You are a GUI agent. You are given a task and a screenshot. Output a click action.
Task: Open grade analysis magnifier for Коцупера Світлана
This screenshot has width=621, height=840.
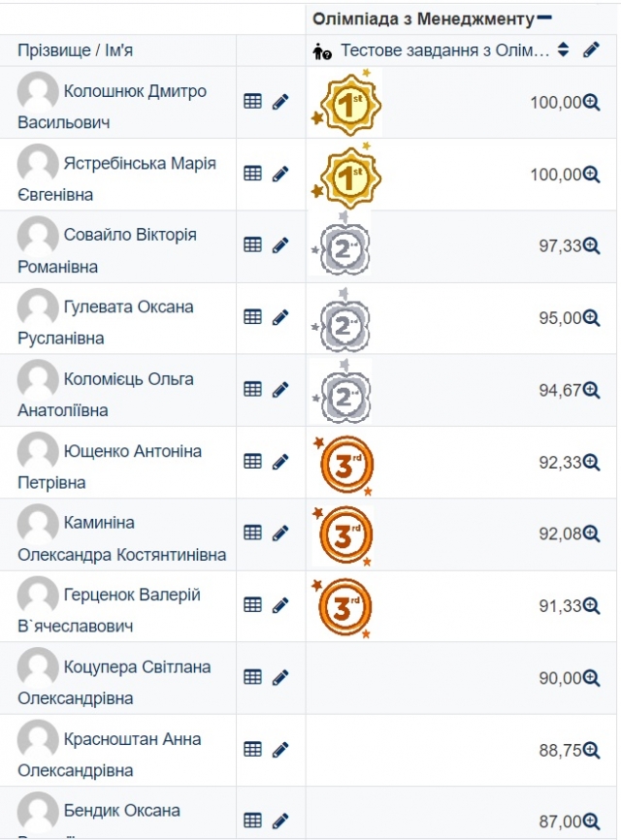(x=591, y=678)
